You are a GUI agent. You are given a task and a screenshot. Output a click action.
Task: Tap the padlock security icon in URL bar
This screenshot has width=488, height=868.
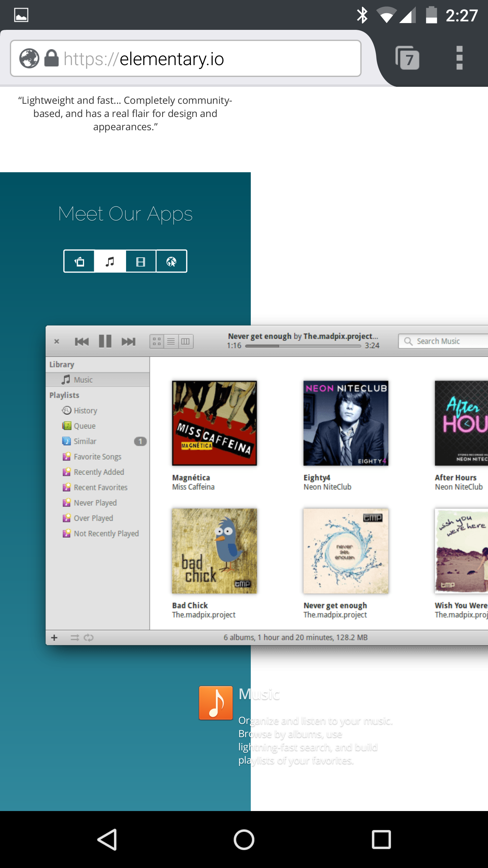pyautogui.click(x=52, y=58)
